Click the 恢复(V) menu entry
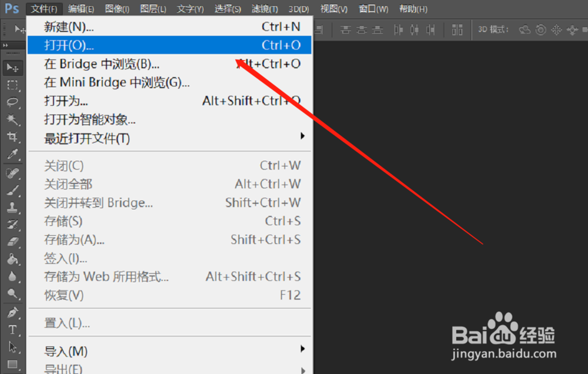The width and height of the screenshot is (588, 374). coord(169,295)
